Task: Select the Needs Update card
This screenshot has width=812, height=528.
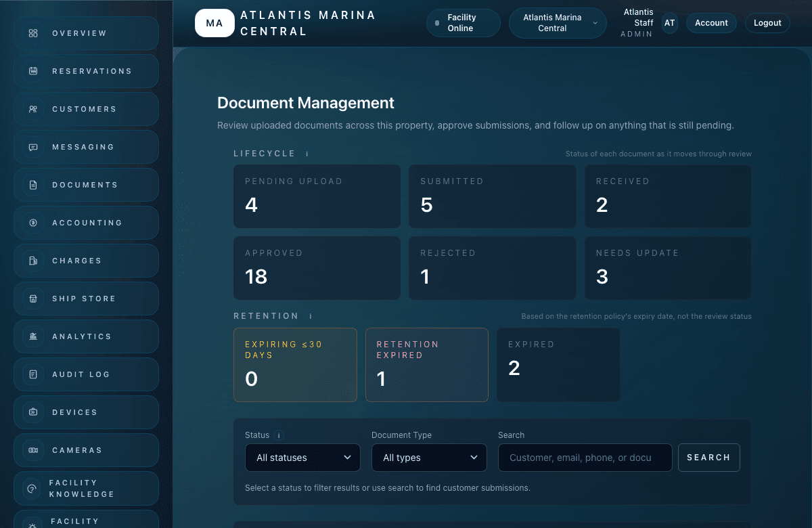Action: tap(668, 268)
